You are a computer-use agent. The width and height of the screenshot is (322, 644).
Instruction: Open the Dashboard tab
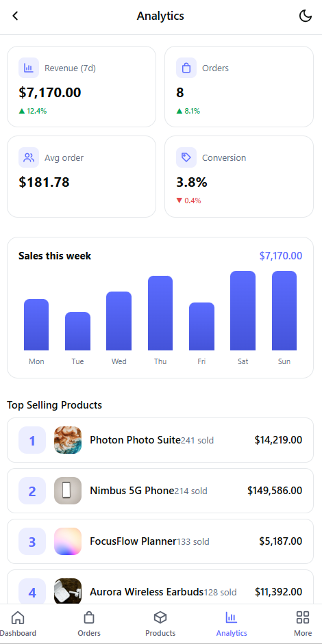18,623
